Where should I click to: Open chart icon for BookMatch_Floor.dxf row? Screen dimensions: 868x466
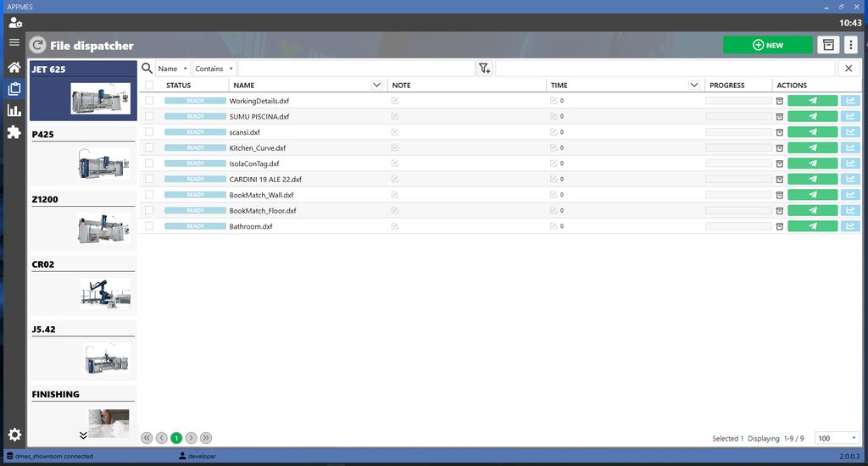(850, 210)
